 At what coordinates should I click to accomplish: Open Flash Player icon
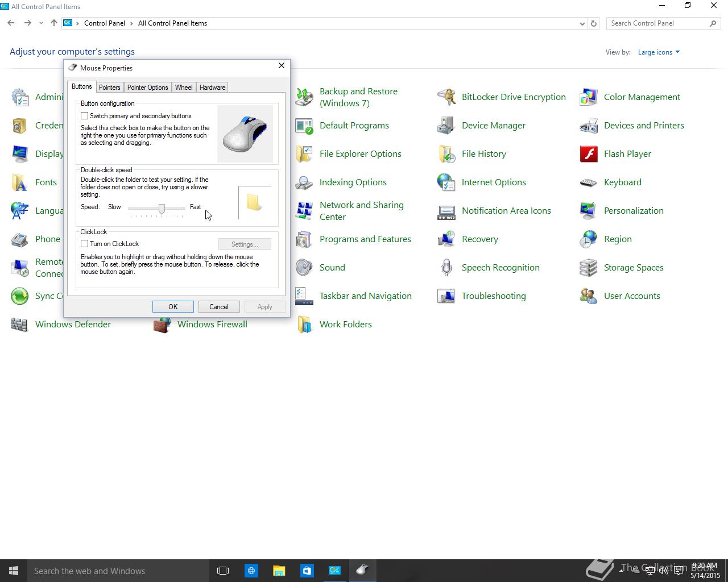(589, 154)
